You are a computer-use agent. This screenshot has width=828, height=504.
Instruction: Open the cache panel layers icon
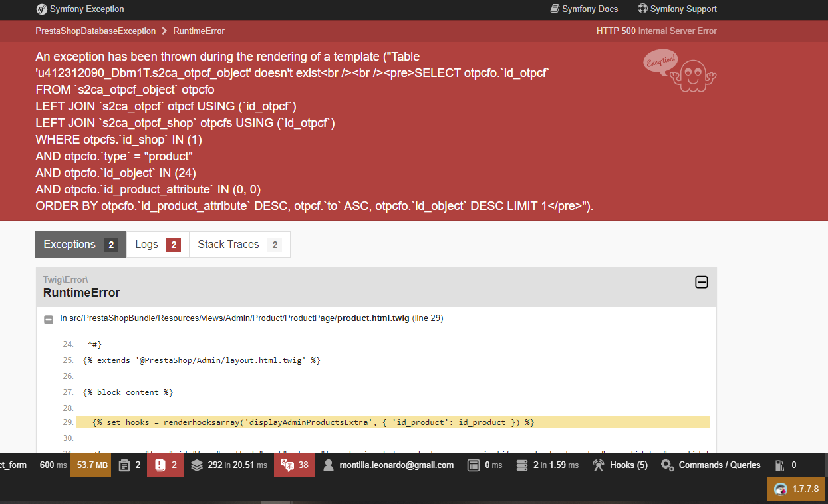(197, 465)
